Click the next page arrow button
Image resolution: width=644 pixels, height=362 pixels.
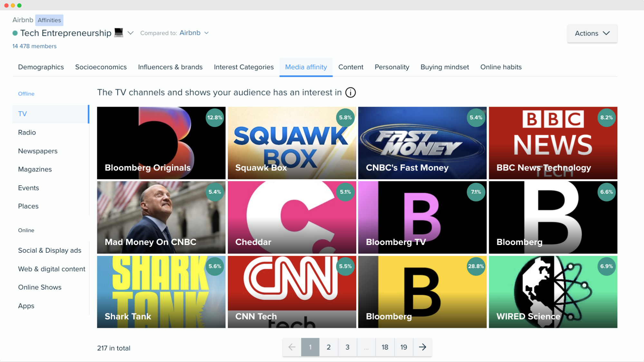click(422, 347)
